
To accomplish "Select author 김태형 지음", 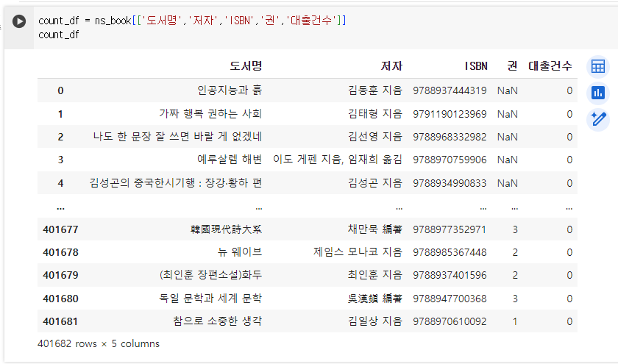I will click(374, 114).
